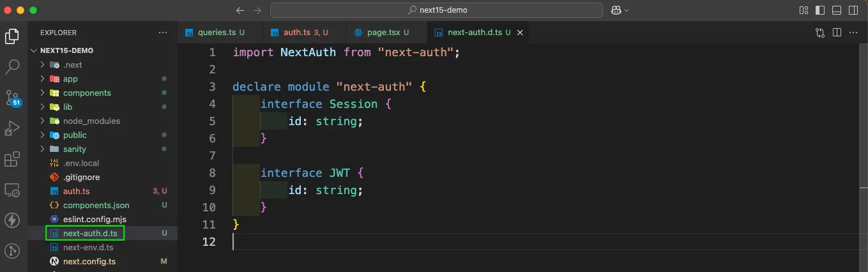Viewport: 868px width, 272px height.
Task: Open next.config.ts in the file tree
Action: pos(89,261)
